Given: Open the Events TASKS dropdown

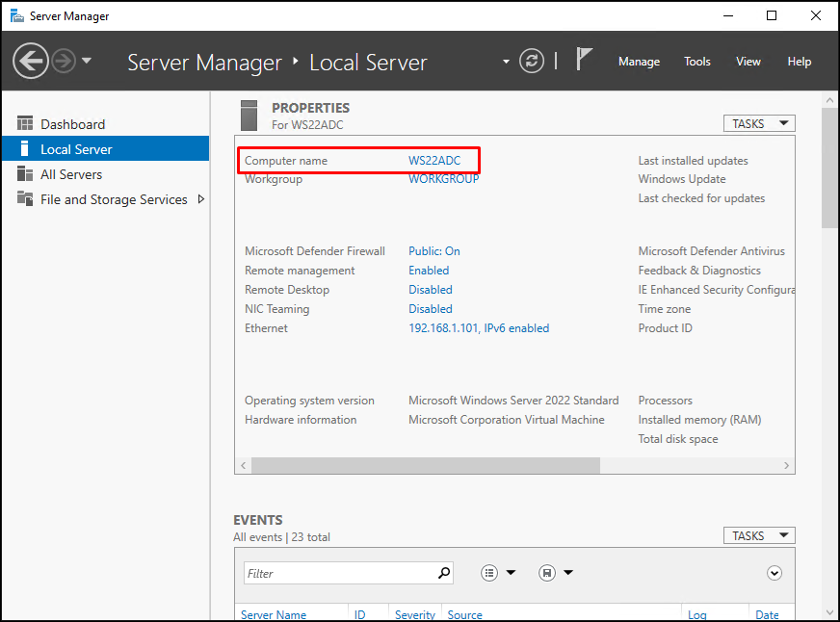Looking at the screenshot, I should click(759, 535).
